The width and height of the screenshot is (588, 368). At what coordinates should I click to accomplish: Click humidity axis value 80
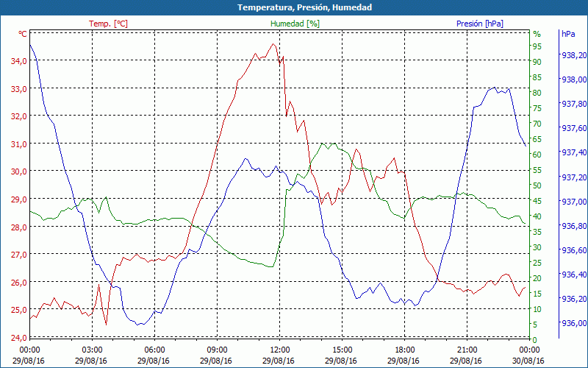[537, 93]
